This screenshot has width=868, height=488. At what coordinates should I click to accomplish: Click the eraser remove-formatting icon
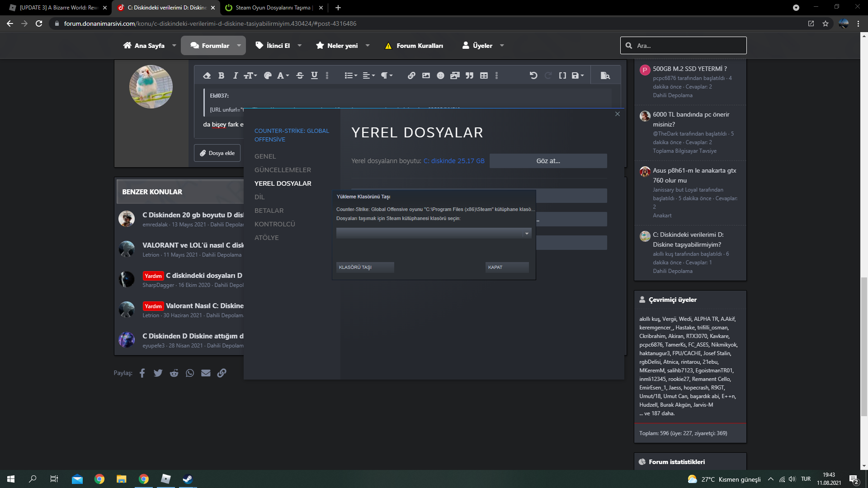point(207,75)
